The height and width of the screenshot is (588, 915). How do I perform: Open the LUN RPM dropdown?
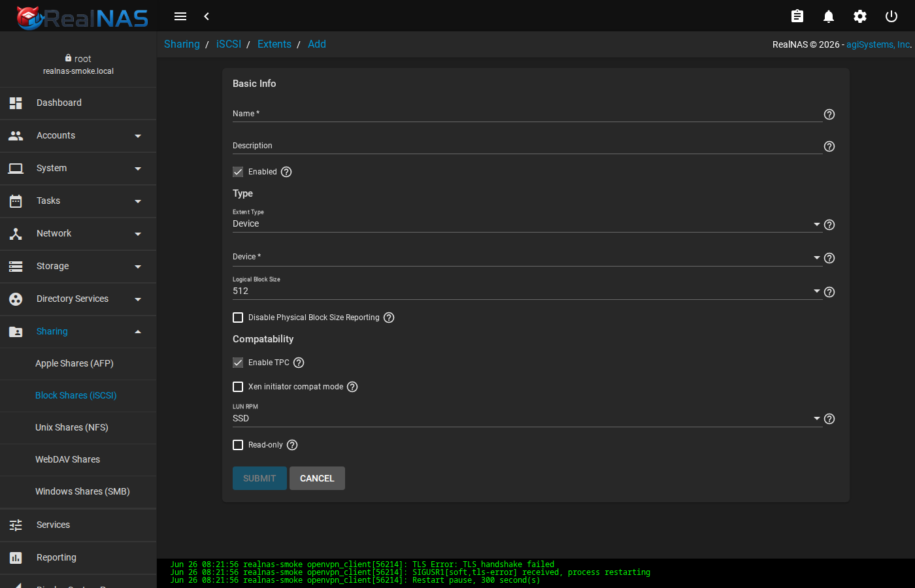[527, 418]
